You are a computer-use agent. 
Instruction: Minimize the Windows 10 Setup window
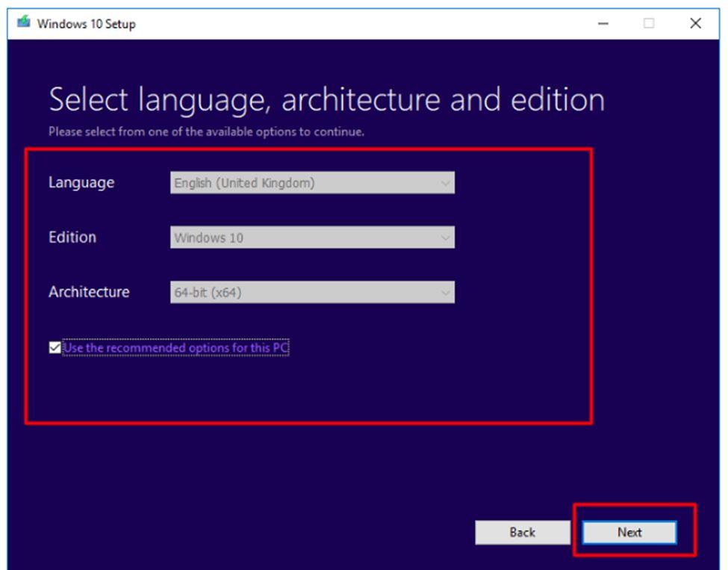tap(602, 23)
